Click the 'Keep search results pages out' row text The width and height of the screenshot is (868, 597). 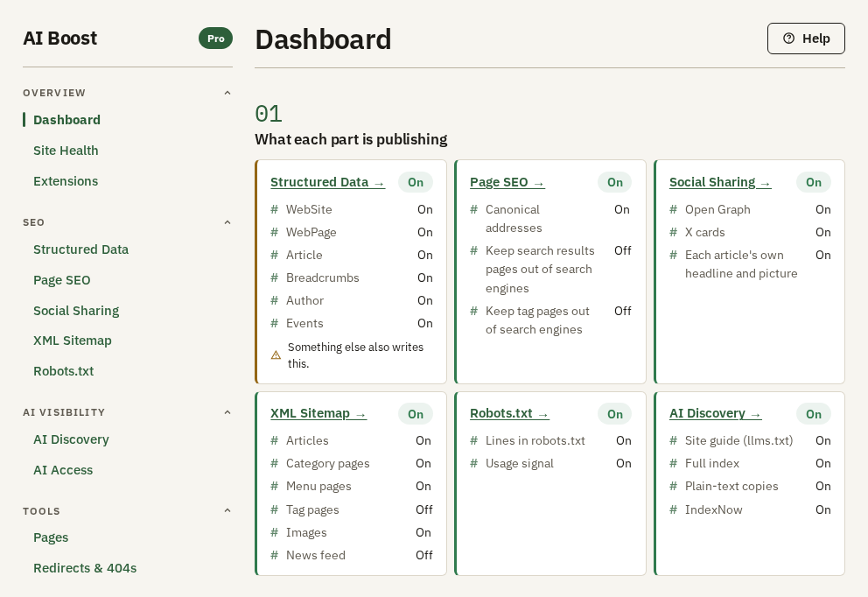[540, 269]
